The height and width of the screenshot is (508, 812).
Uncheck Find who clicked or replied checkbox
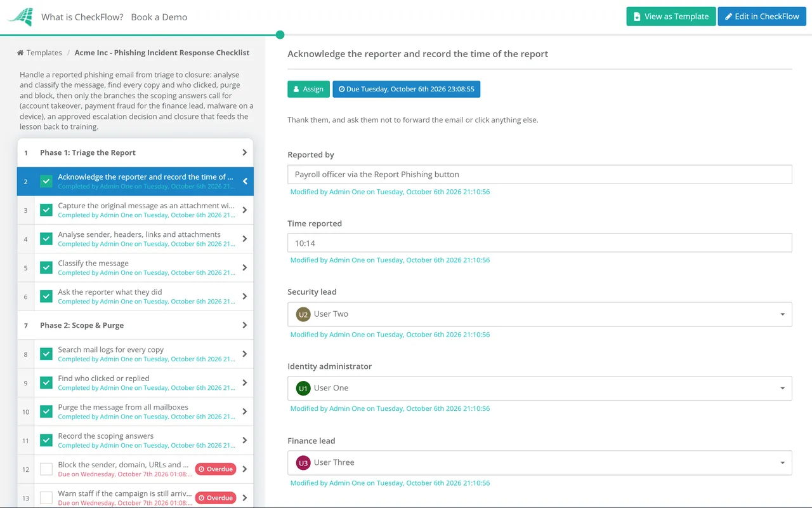tap(46, 383)
